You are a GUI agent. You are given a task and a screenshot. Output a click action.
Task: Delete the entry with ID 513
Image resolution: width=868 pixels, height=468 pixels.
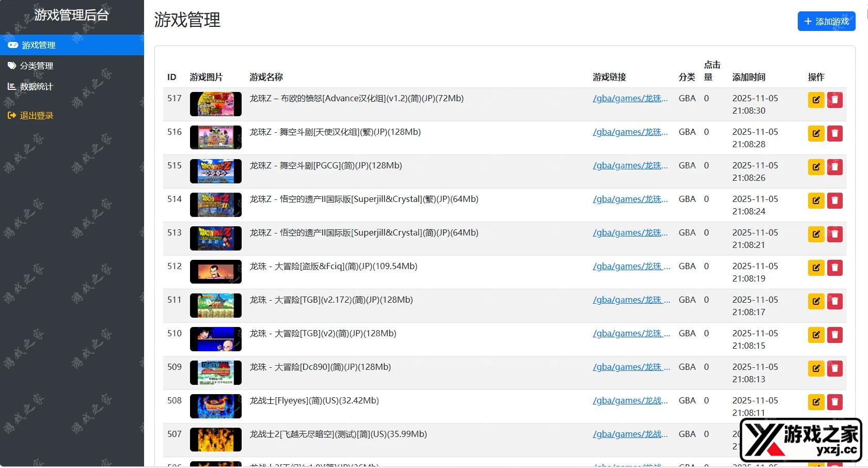tap(834, 235)
